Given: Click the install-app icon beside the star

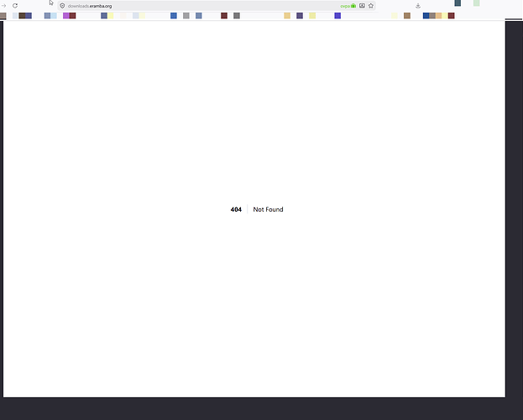Looking at the screenshot, I should pos(362,6).
